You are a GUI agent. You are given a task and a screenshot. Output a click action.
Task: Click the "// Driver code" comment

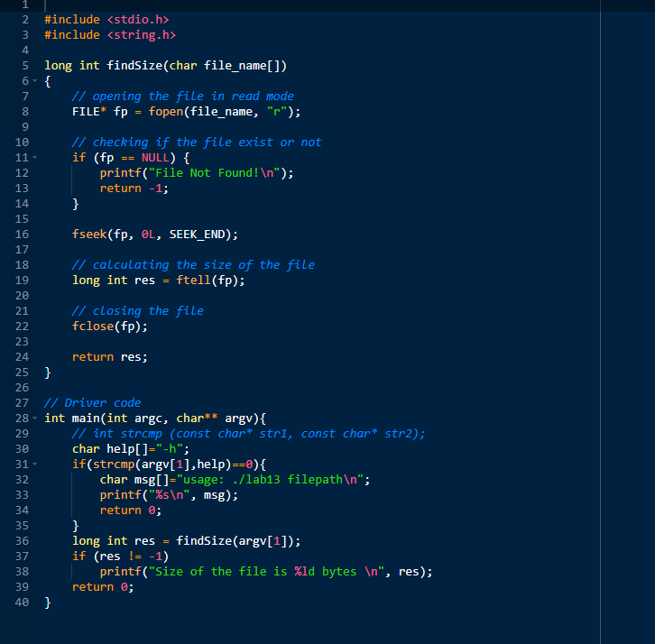[93, 403]
